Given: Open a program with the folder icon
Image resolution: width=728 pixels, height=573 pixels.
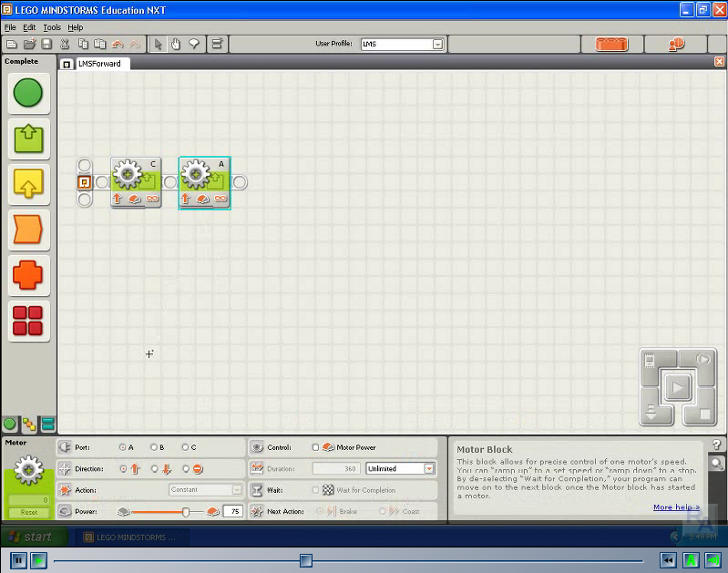Looking at the screenshot, I should point(30,44).
